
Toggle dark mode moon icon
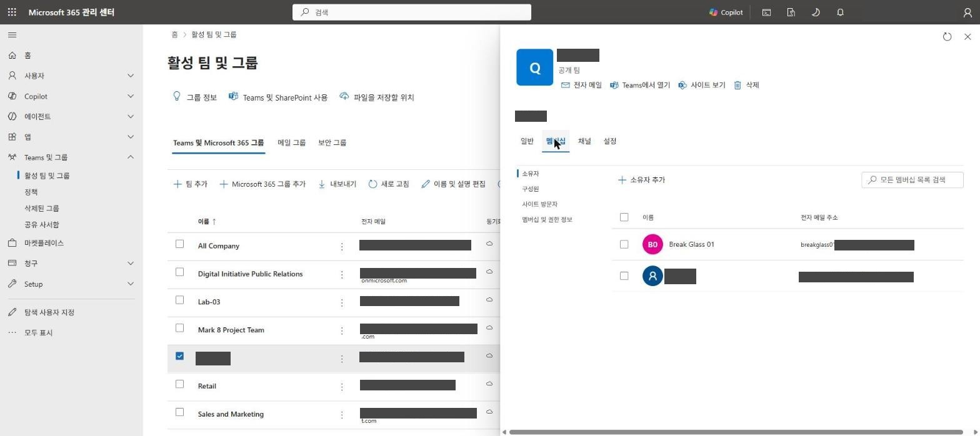click(x=816, y=12)
